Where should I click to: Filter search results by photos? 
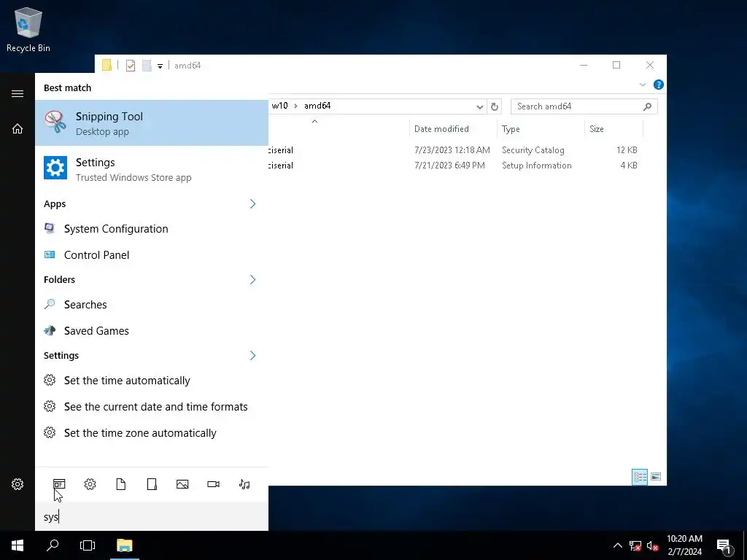click(x=182, y=484)
